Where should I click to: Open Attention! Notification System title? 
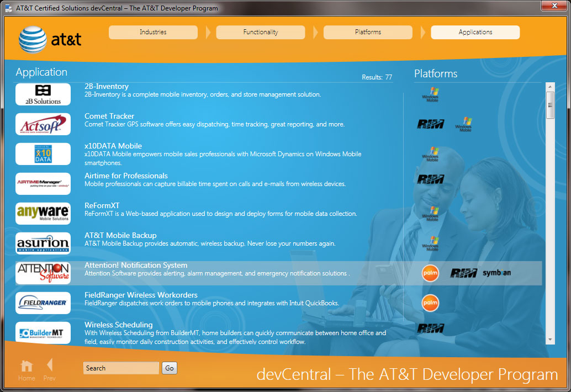point(136,266)
